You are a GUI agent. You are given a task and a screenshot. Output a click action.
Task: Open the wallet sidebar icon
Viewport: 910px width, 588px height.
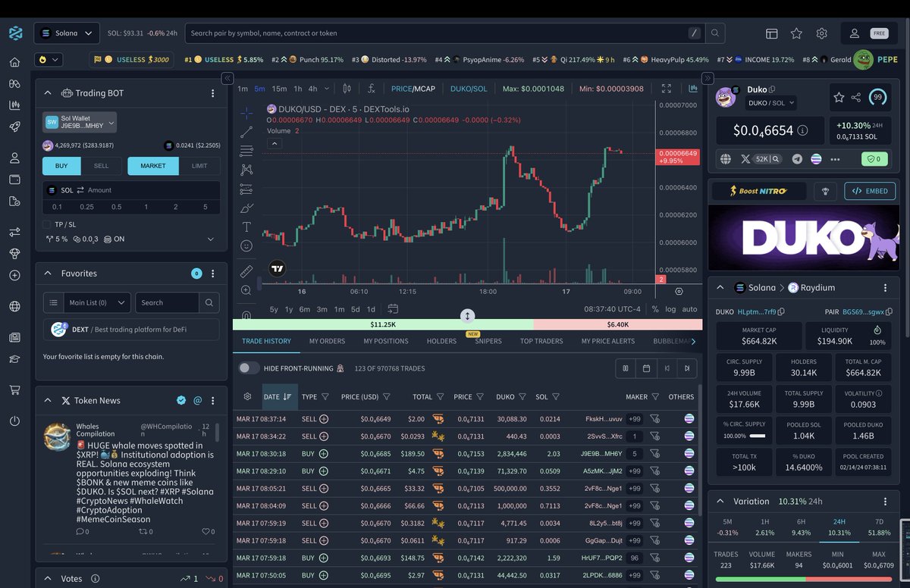[14, 180]
